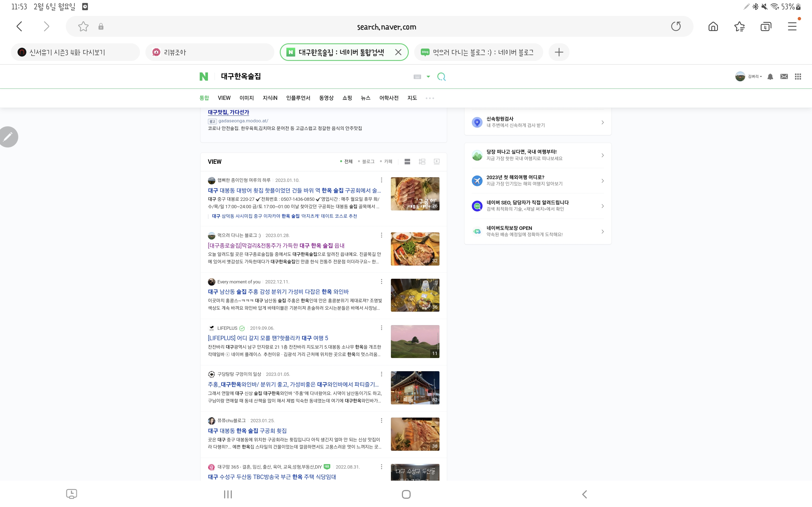Tap Android back navigation button
Screen dimensions: 812x507
point(584,494)
